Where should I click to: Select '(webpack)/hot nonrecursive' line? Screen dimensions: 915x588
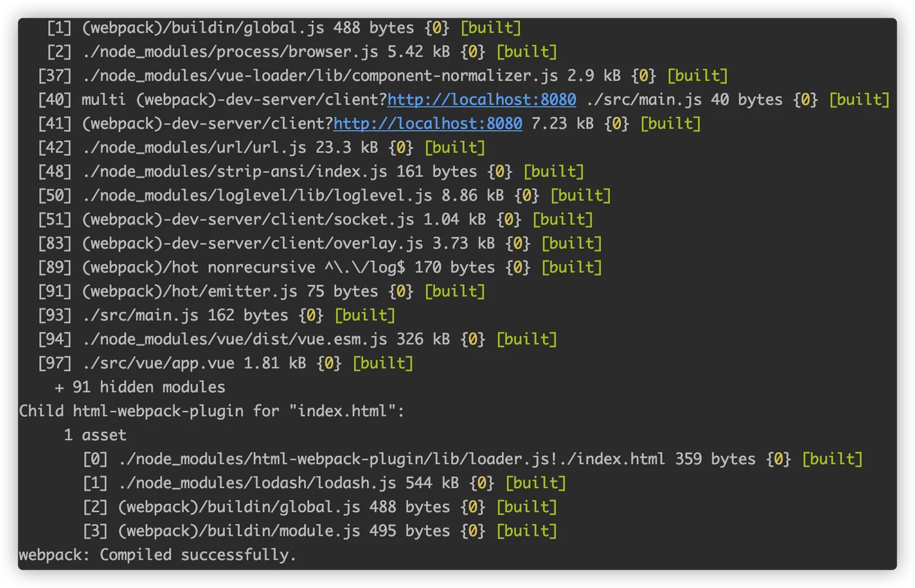pyautogui.click(x=320, y=267)
